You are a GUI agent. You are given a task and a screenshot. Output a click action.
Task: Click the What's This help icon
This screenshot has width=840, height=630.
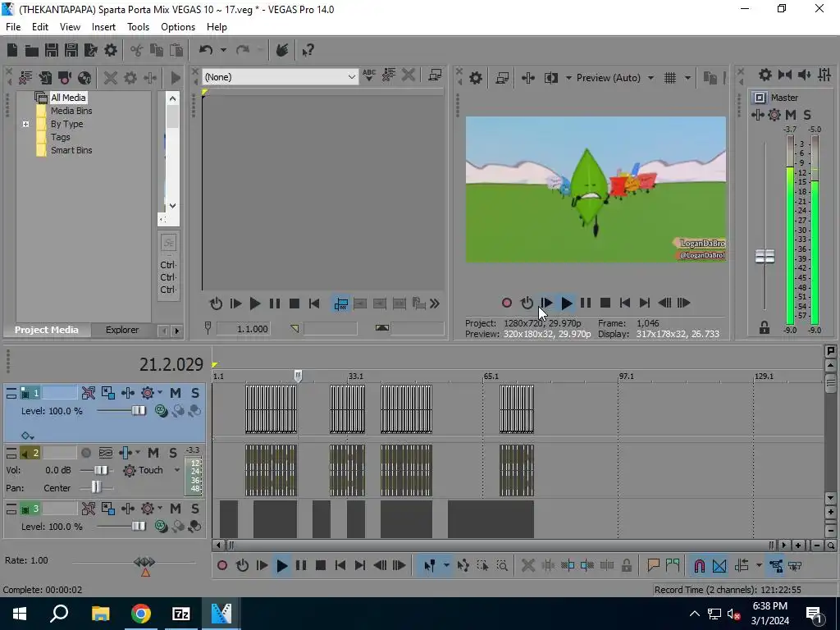[308, 50]
